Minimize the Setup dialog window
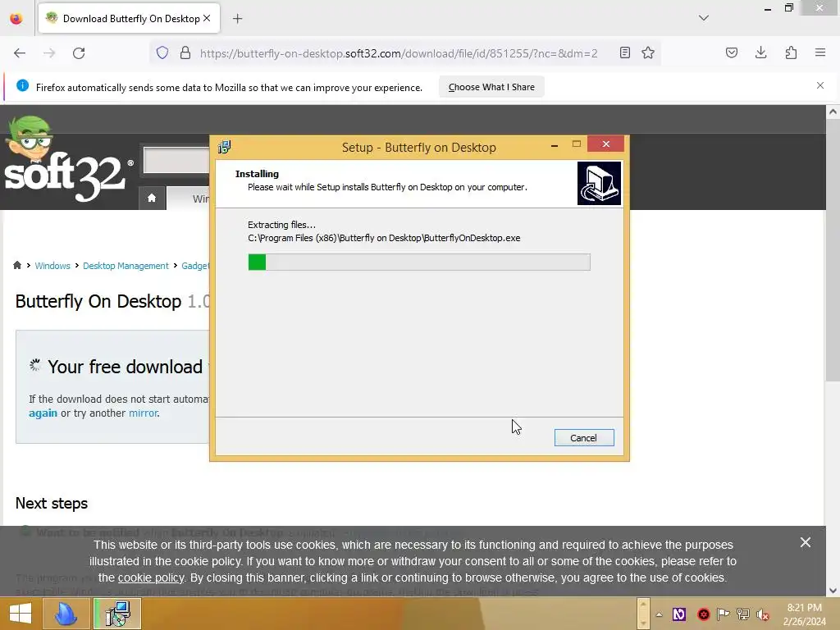This screenshot has width=840, height=630. tap(555, 144)
